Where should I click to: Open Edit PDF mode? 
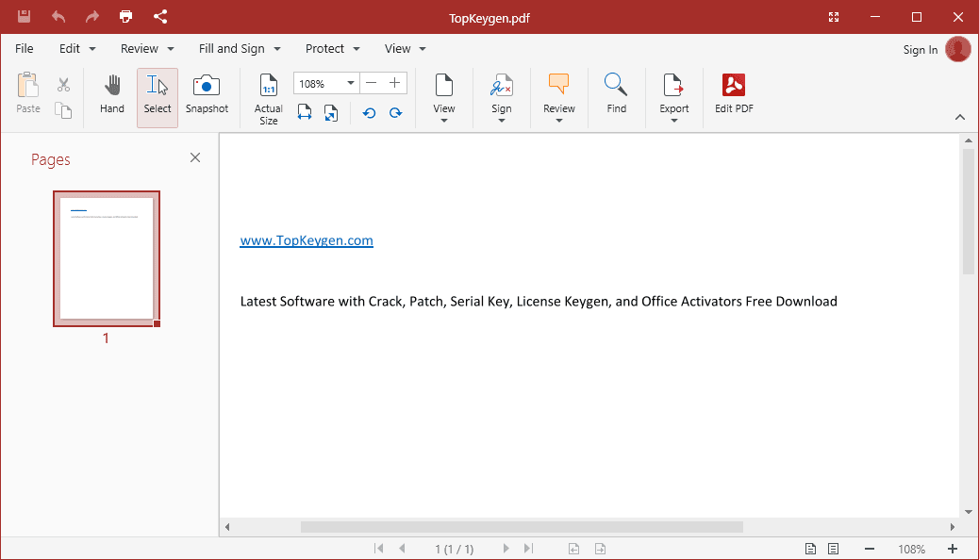[733, 94]
